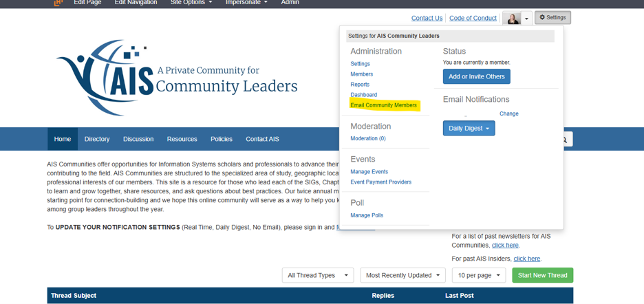
Task: Select the Home navigation tab
Action: 63,139
